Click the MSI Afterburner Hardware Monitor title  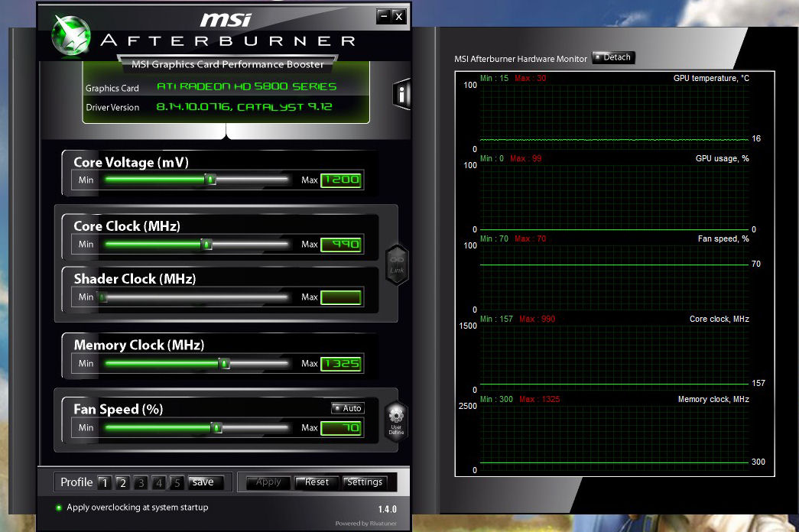click(520, 59)
